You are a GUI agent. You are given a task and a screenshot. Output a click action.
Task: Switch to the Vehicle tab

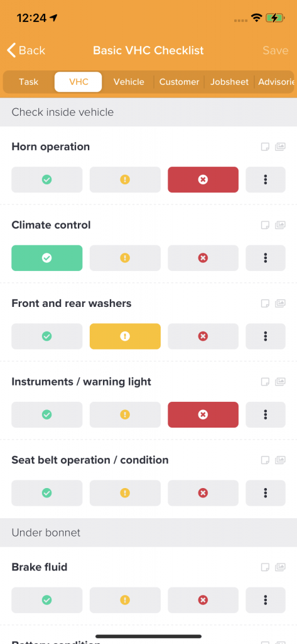(x=129, y=82)
